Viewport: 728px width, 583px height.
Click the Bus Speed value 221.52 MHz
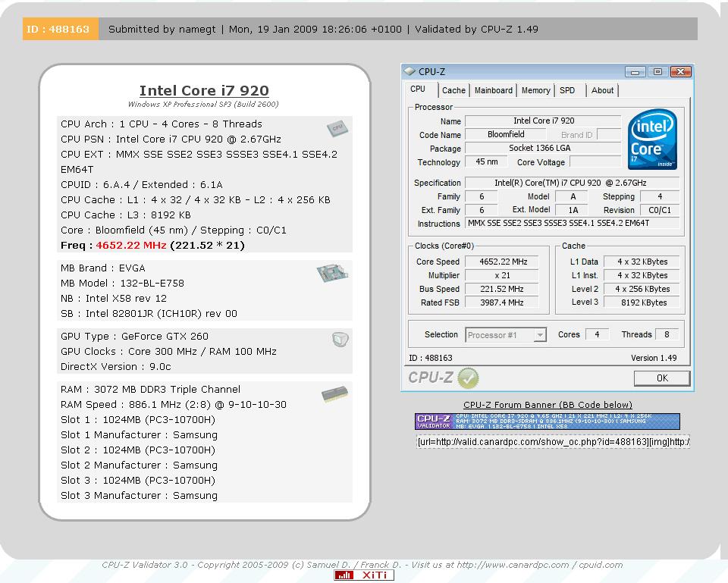[502, 289]
